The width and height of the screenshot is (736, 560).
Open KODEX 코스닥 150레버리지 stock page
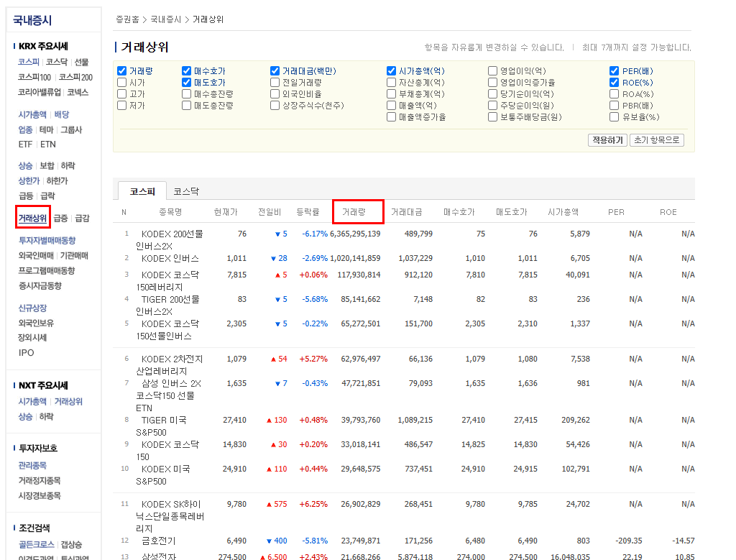coord(167,281)
